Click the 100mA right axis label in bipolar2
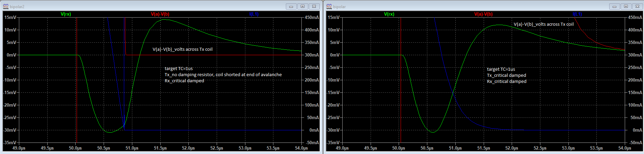644x154 pixels. [312, 105]
